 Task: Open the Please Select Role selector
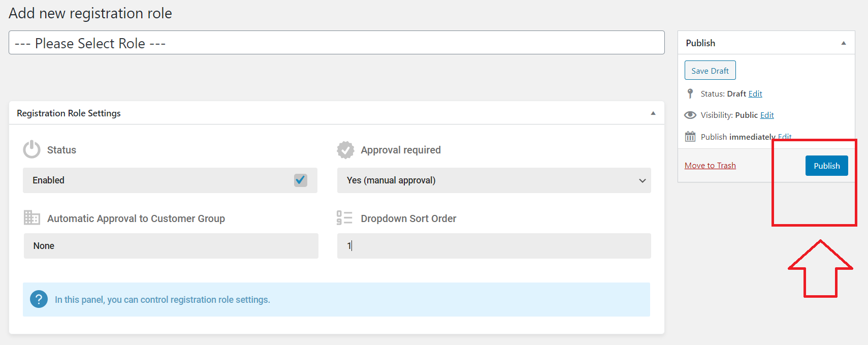tap(337, 43)
